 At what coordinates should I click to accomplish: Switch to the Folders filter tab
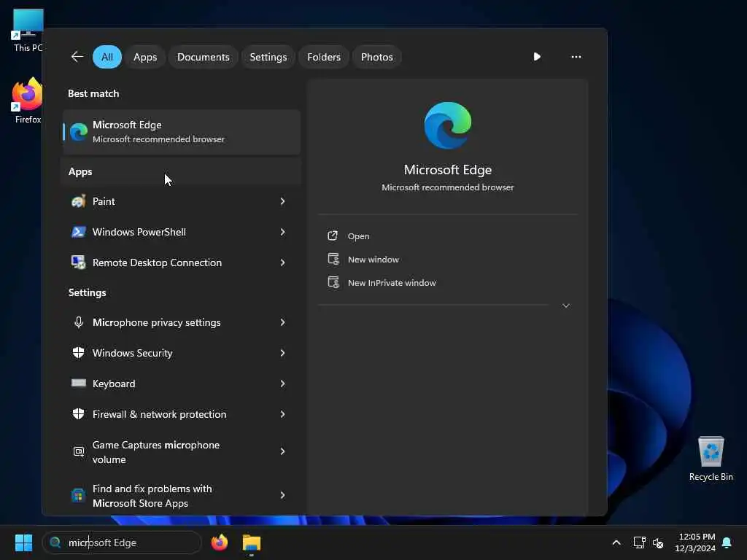(324, 57)
